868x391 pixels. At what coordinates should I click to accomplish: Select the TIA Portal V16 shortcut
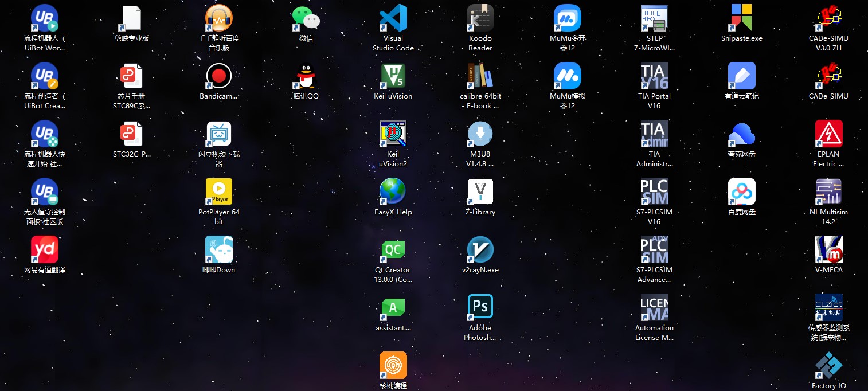pyautogui.click(x=655, y=76)
